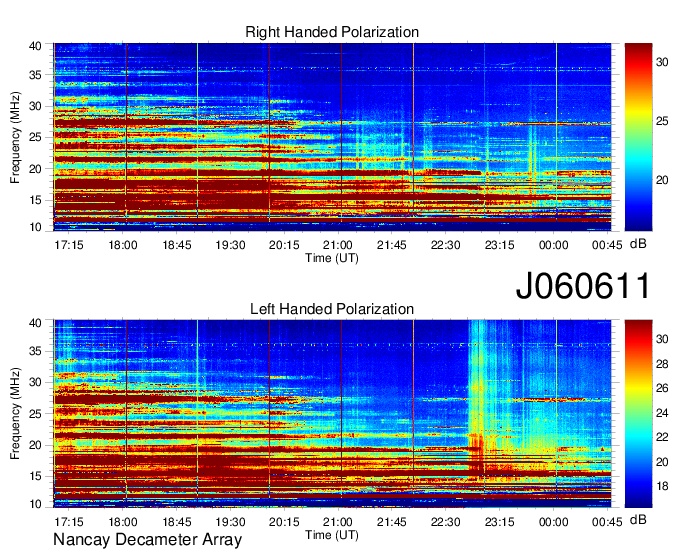
Task: Click the "dB" unit label beside the Left Handed plot
Action: [x=638, y=519]
